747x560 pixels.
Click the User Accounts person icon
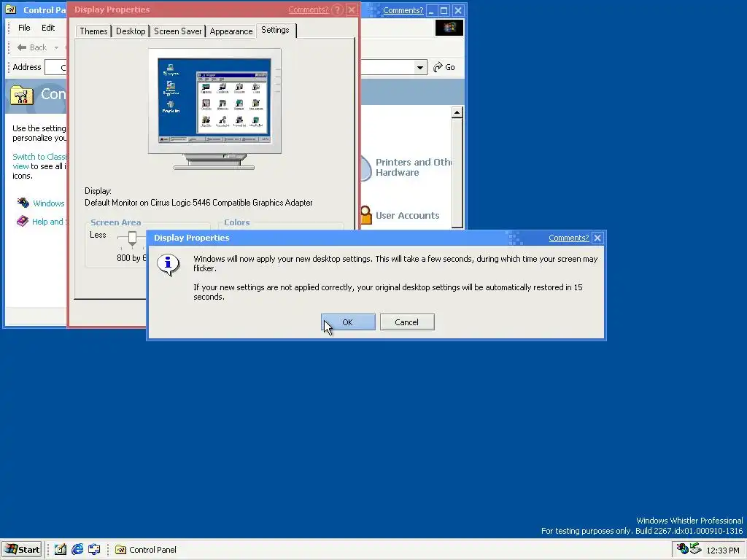click(x=366, y=215)
